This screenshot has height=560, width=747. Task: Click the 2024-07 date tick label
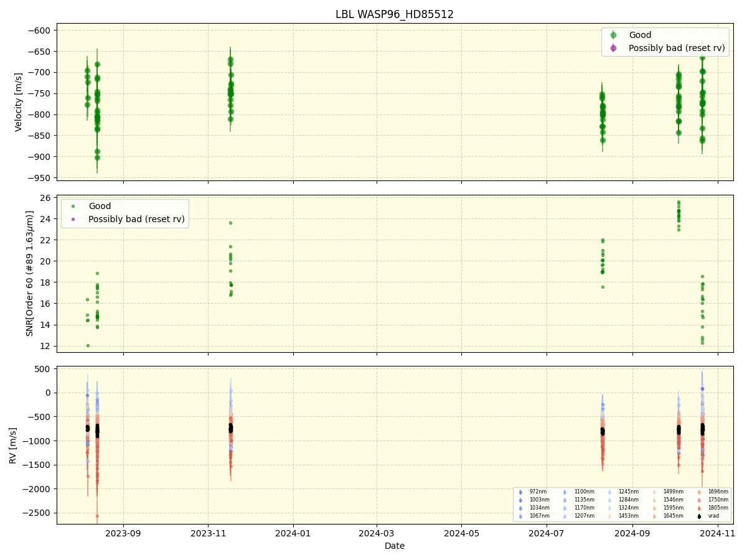click(547, 533)
